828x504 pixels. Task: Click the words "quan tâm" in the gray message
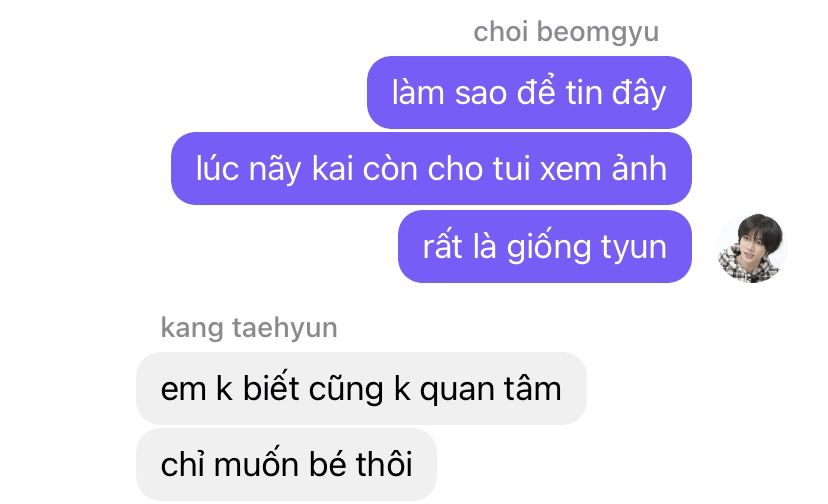(x=491, y=390)
